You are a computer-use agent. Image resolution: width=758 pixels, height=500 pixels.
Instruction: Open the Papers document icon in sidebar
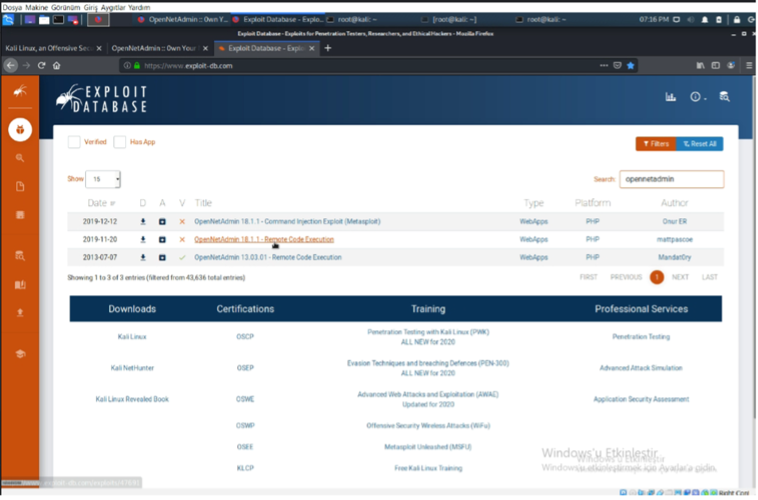[x=20, y=187]
